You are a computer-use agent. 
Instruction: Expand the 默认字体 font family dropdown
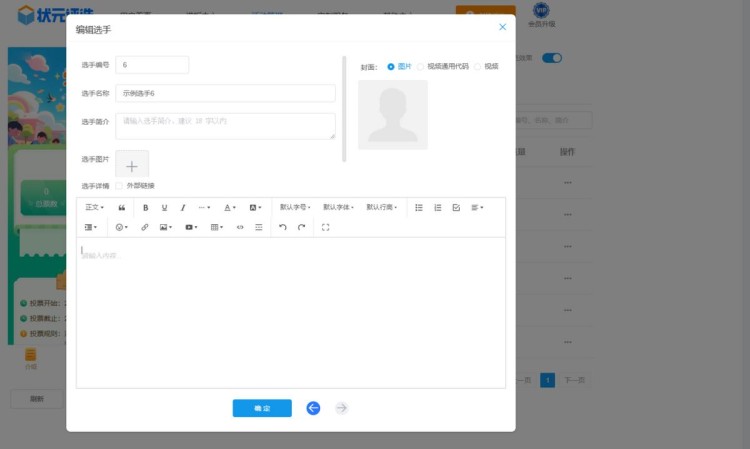tap(338, 208)
